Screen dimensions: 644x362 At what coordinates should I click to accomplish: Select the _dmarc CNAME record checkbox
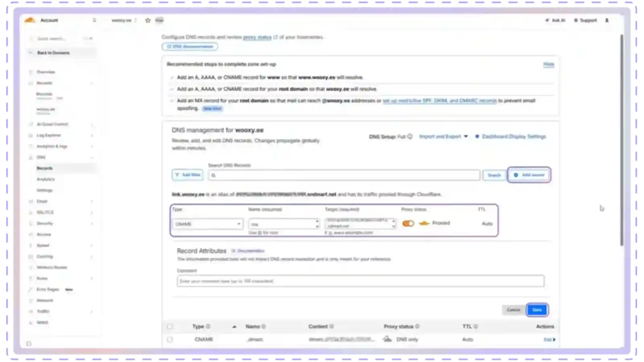170,339
